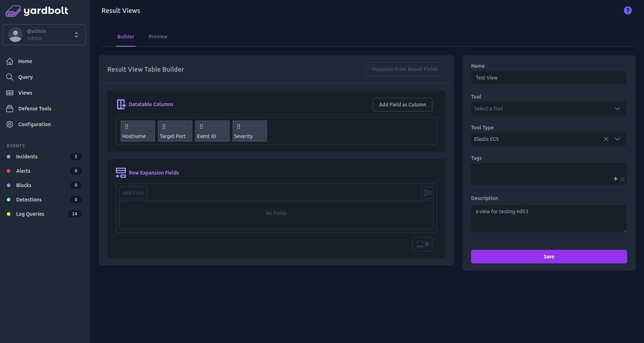644x343 pixels.
Task: Grab the Severity column drag handle
Action: (x=239, y=127)
